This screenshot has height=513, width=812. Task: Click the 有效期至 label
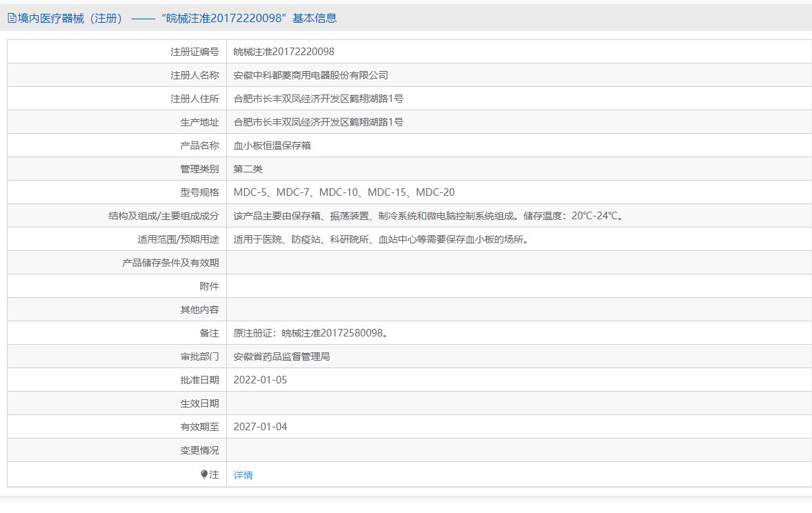tap(199, 427)
